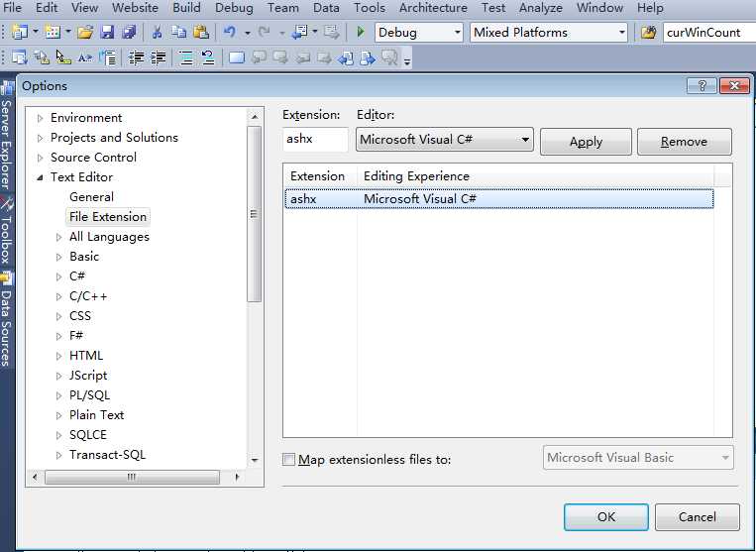Expand the C# options node
The width and height of the screenshot is (756, 552).
[59, 276]
